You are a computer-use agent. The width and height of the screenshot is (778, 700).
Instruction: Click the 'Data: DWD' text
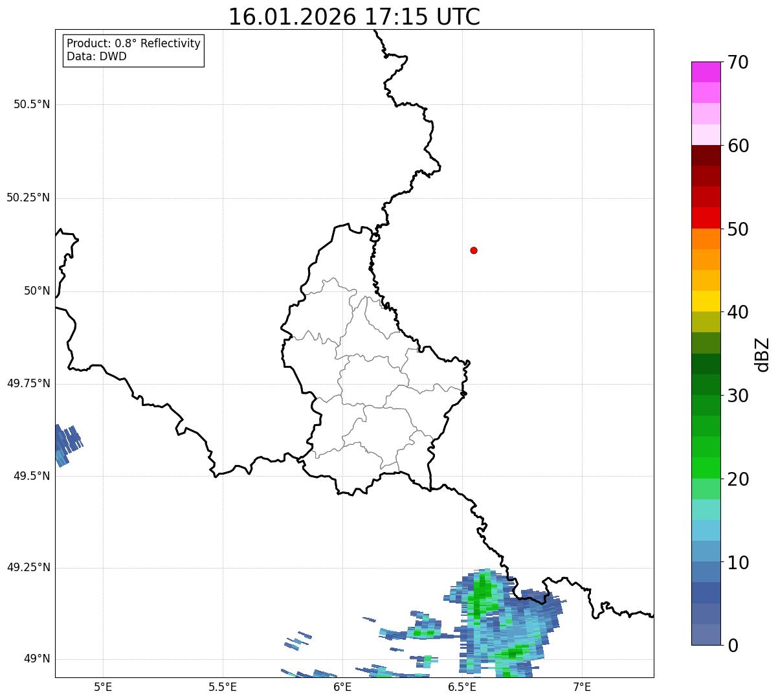(96, 56)
